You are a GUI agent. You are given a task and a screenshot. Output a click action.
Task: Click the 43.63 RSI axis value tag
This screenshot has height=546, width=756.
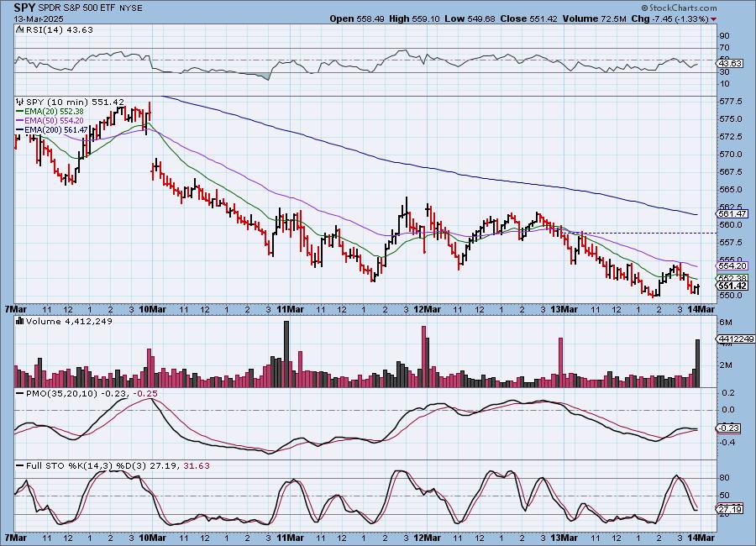click(730, 63)
